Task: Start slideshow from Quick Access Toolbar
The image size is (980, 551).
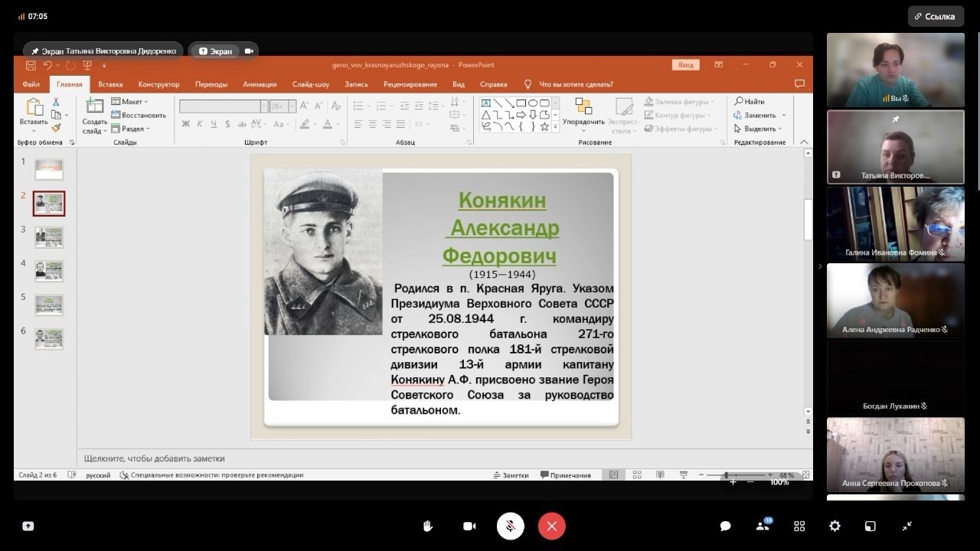Action: [x=87, y=65]
